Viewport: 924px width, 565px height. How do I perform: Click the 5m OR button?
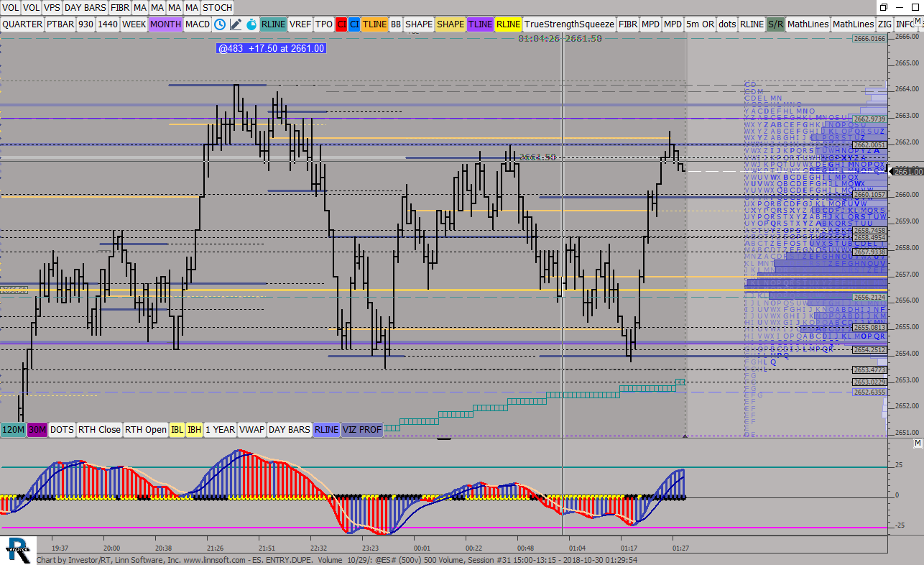[700, 24]
